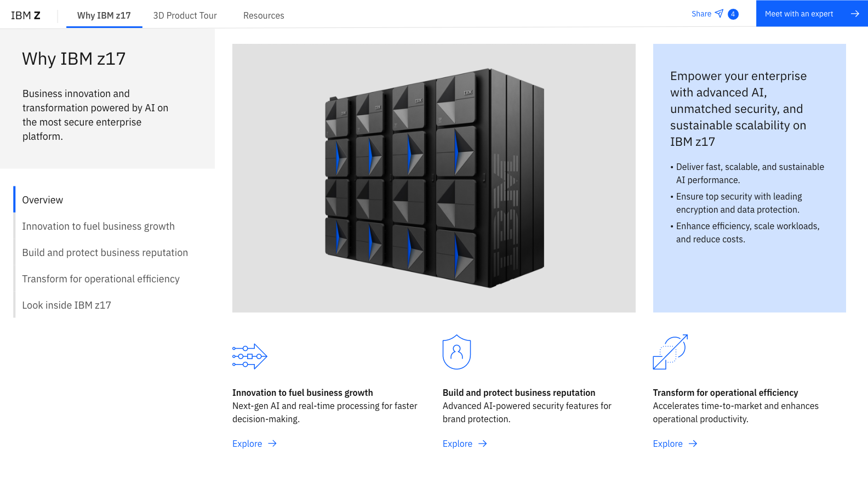Click the Why IBM z17 page heading
The image size is (868, 500).
click(x=74, y=59)
